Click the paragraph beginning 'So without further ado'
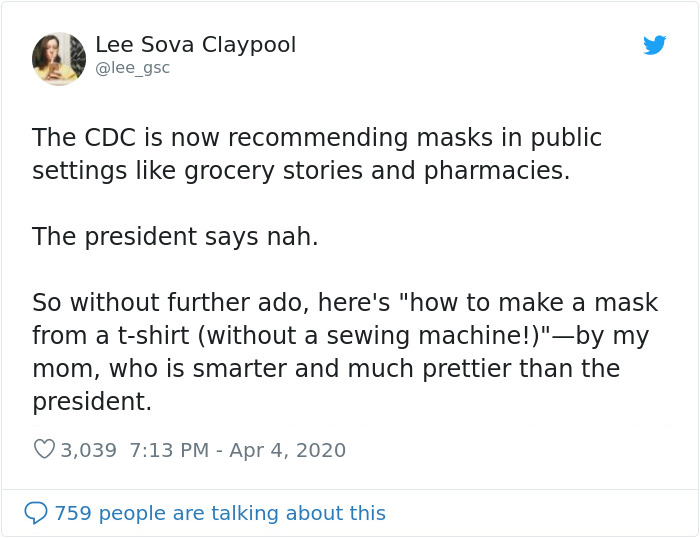This screenshot has height=538, width=700. pos(345,352)
